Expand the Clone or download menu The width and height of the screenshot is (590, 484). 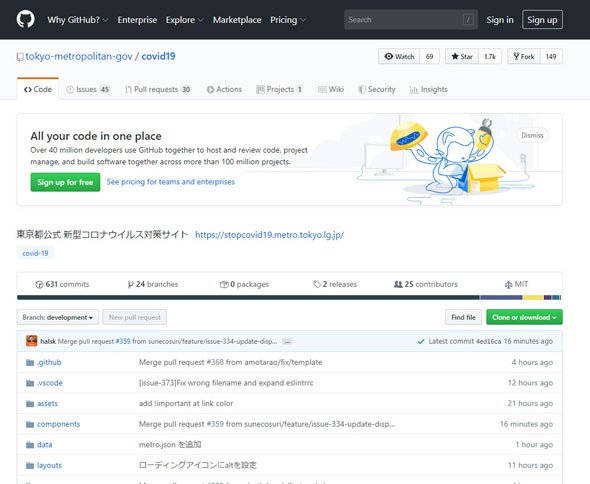point(524,317)
